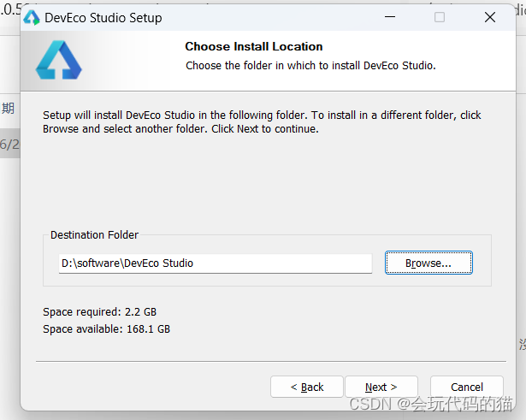This screenshot has height=420, width=526.
Task: Click the Browse... button
Action: [x=428, y=263]
